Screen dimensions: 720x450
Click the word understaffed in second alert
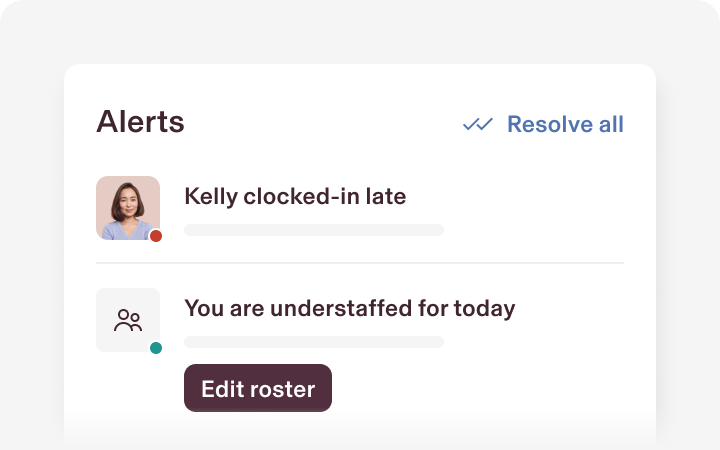click(x=341, y=308)
